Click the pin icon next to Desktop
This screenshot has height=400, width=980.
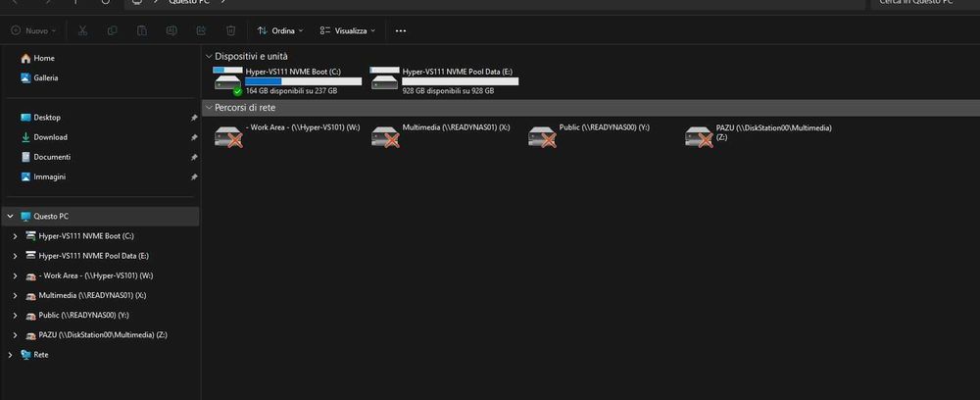coord(194,118)
